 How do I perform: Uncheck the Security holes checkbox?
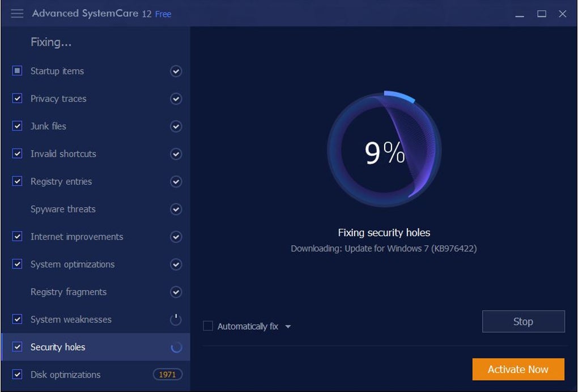[x=17, y=346]
